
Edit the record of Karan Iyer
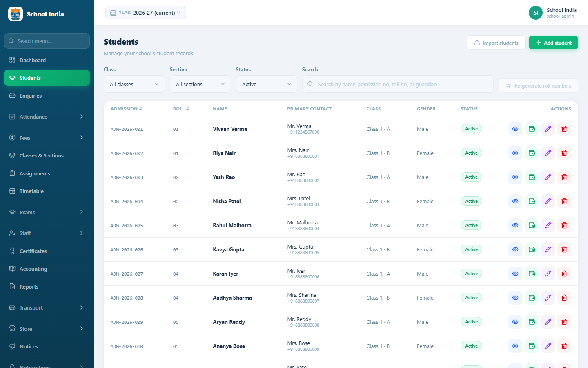(x=548, y=274)
